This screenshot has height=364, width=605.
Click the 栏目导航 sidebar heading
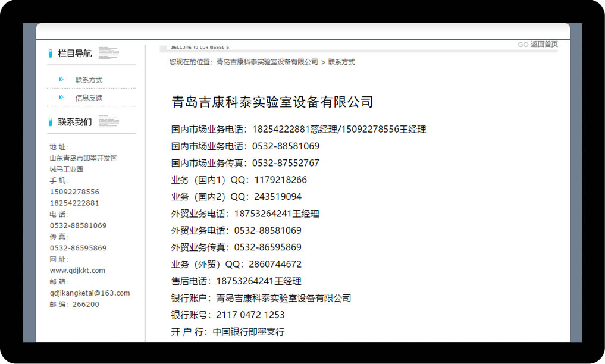75,53
